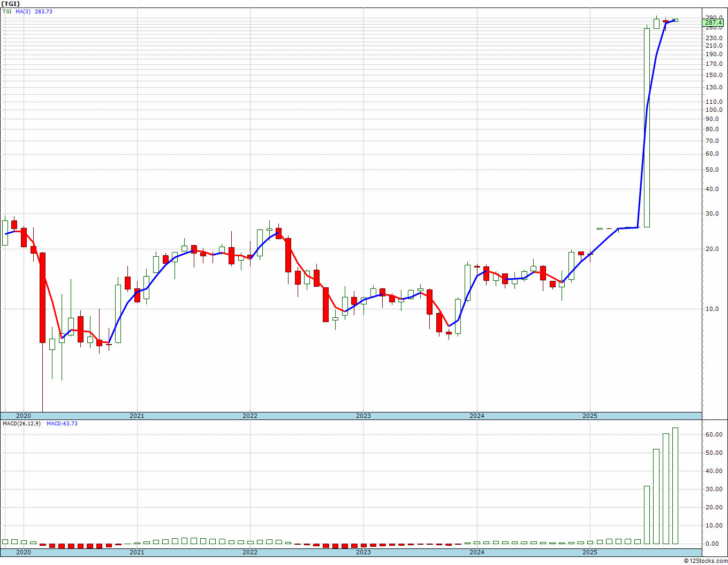Click the green 287.4 current price tag
The image size is (728, 565).
coord(714,23)
